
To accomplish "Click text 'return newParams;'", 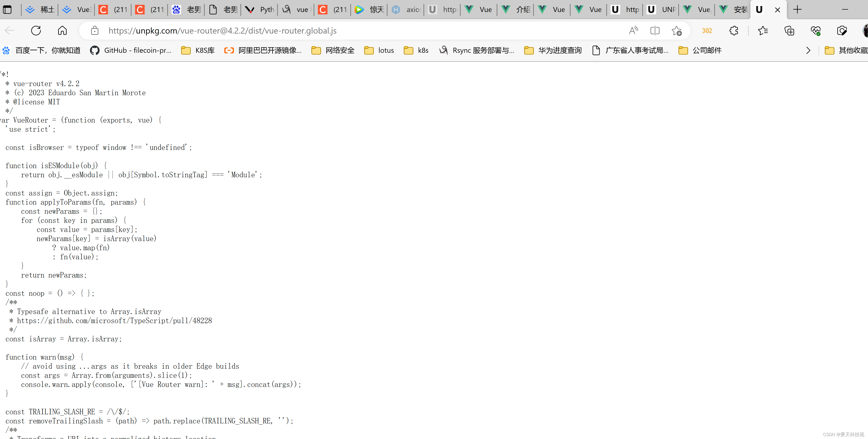I will coord(54,275).
